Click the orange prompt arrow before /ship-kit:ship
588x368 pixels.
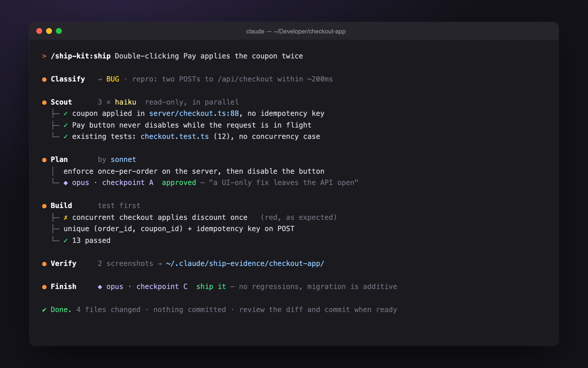coord(44,56)
